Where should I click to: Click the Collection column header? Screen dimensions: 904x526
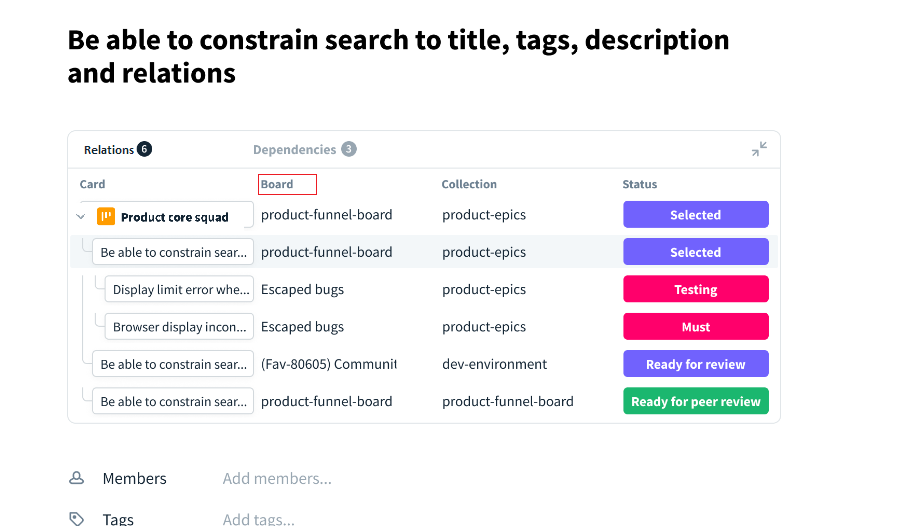(469, 184)
